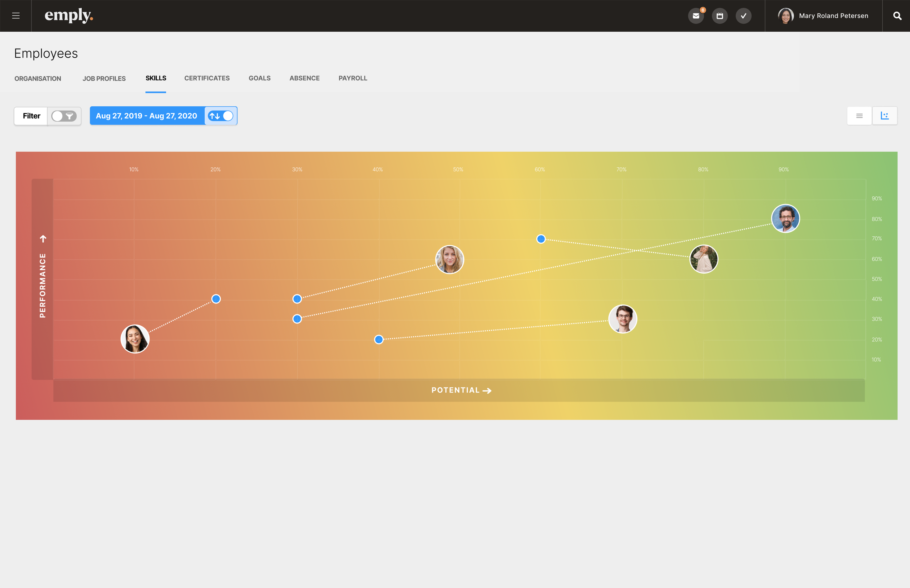Click blue dot at 30% potential, 30% performance
The image size is (910, 588).
pos(297,319)
